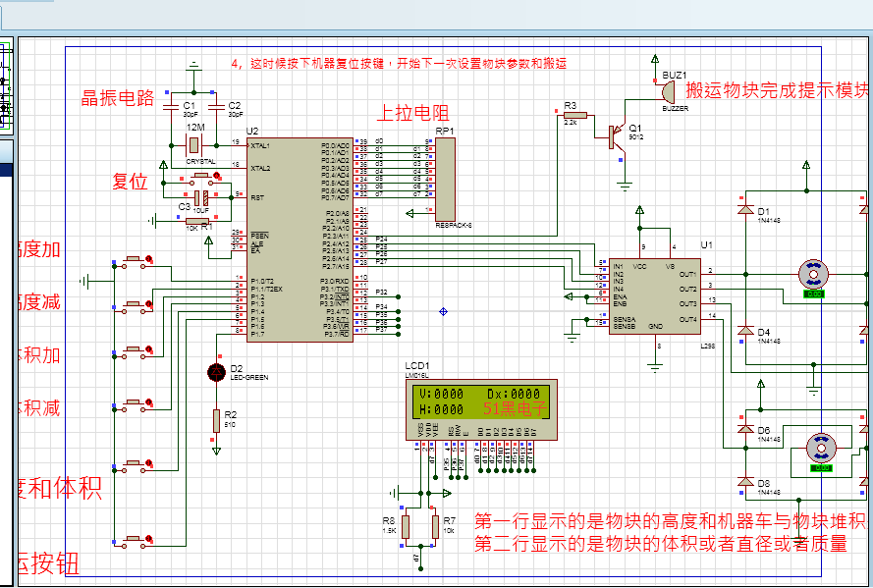
Task: Click the Dx:0000 reading on LCD
Action: point(514,394)
